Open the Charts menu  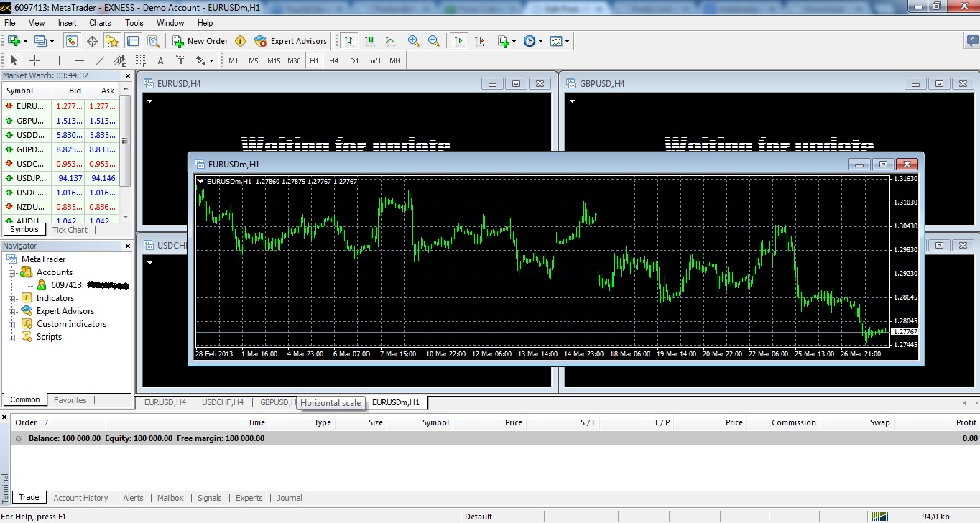100,23
